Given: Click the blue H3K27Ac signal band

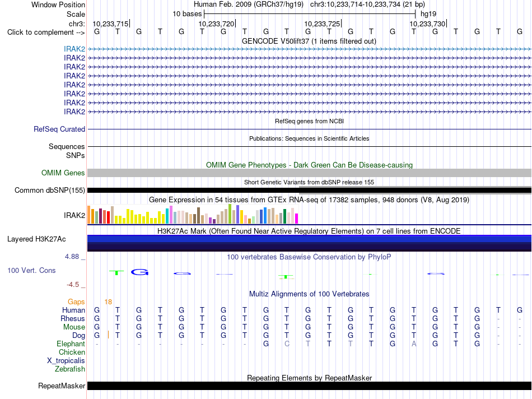Looking at the screenshot, I should point(309,243).
